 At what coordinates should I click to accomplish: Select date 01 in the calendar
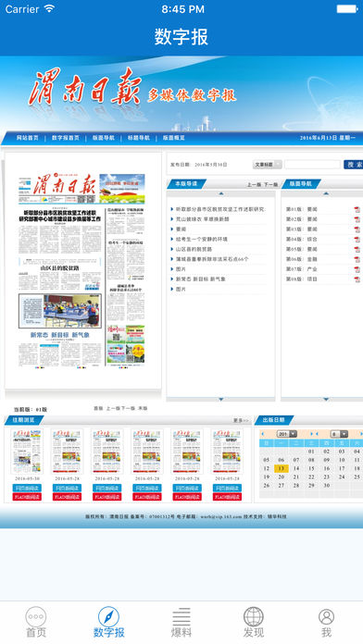pos(311,452)
